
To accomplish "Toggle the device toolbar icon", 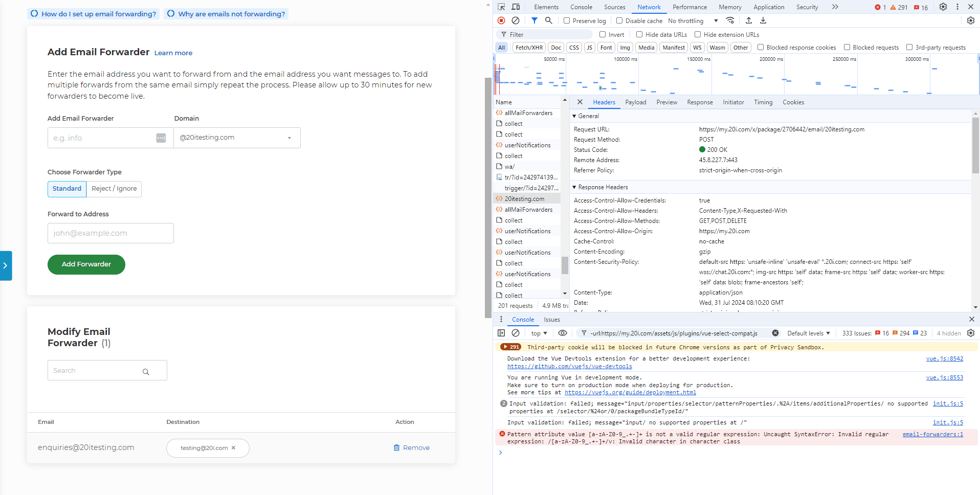I will 516,7.
